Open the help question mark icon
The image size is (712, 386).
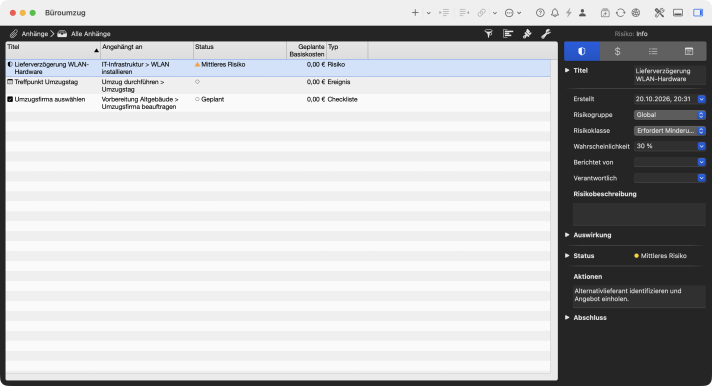(540, 13)
